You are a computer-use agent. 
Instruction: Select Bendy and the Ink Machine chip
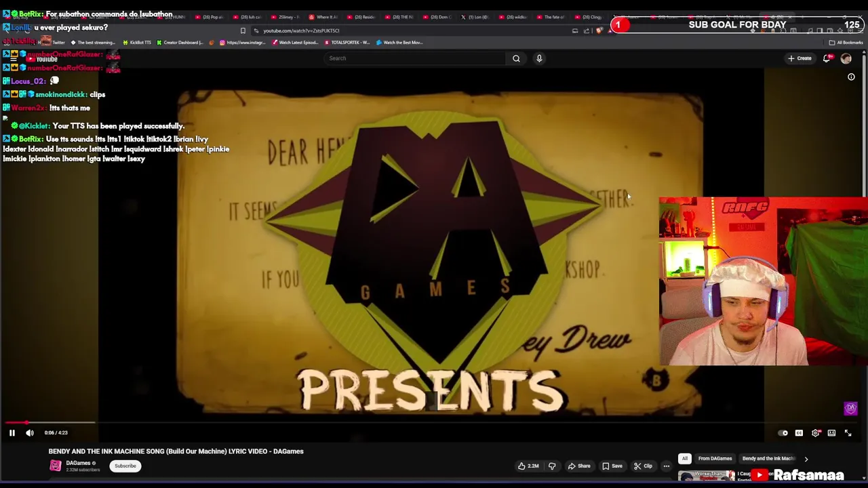768,459
